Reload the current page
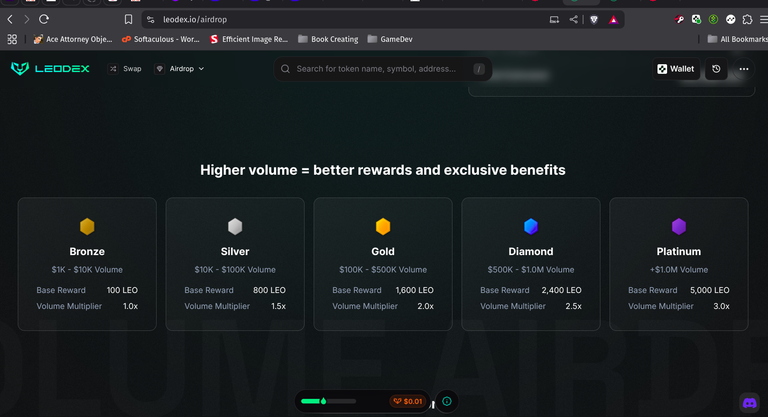This screenshot has width=768, height=417. [44, 20]
